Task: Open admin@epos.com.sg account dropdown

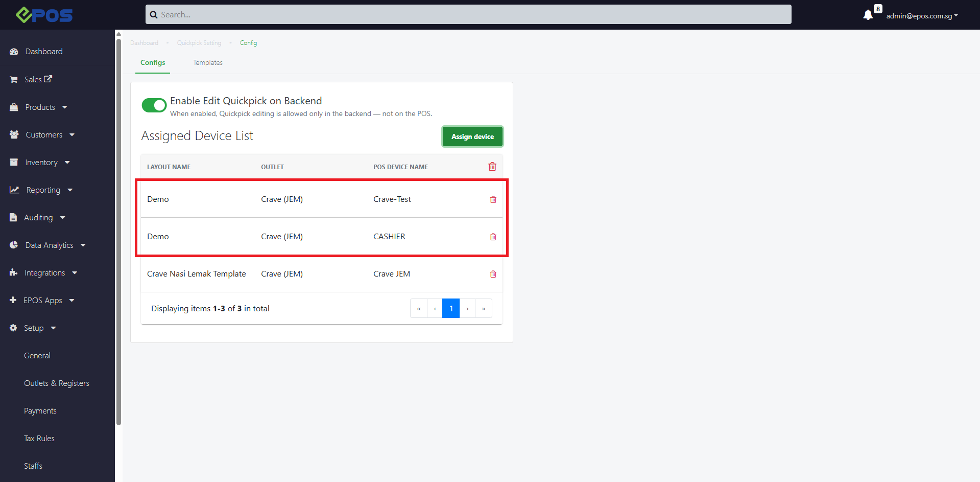Action: pos(922,16)
